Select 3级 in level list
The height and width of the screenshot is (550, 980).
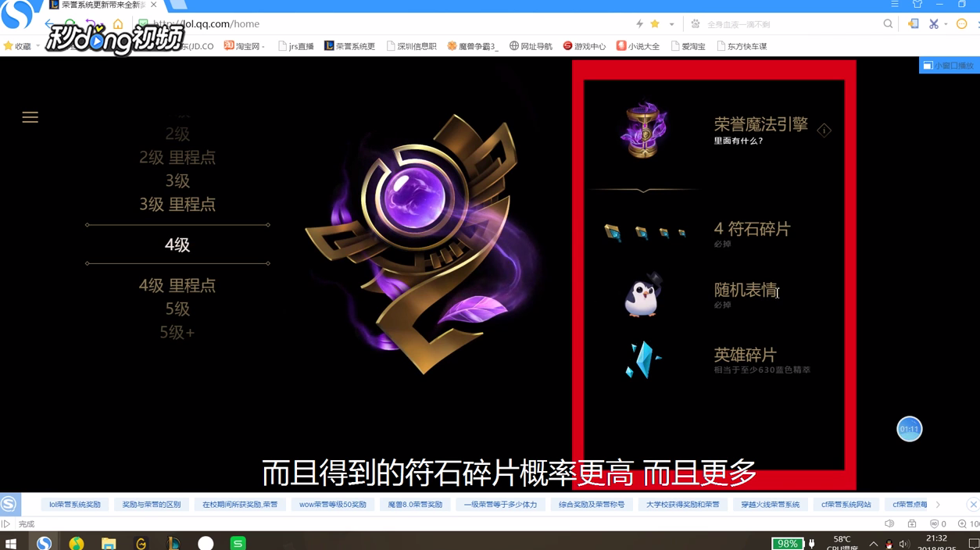point(177,180)
